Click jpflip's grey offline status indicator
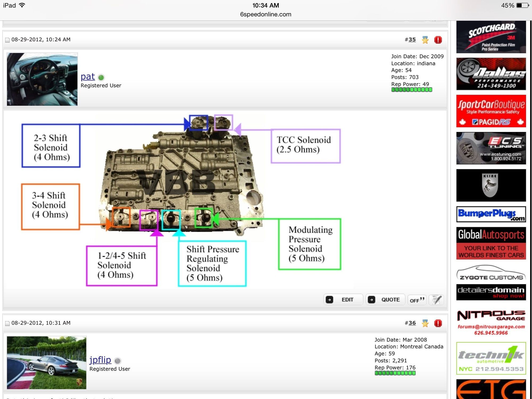Screen dimensions: 532x399 tap(118, 361)
